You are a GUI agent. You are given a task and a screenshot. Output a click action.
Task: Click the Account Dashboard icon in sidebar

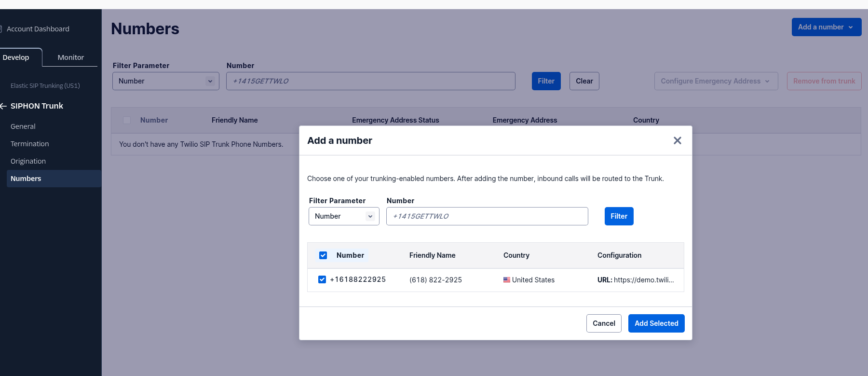click(1, 29)
